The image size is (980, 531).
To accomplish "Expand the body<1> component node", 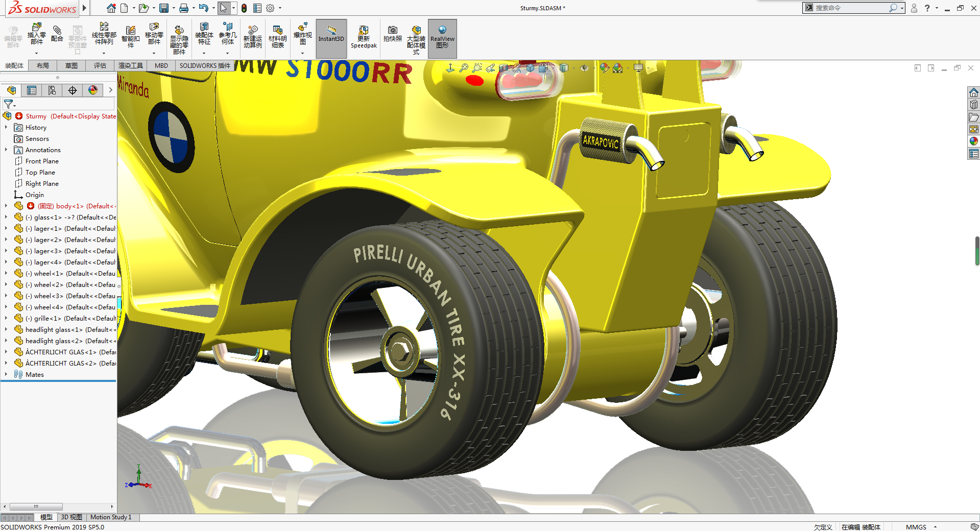I will click(x=6, y=206).
